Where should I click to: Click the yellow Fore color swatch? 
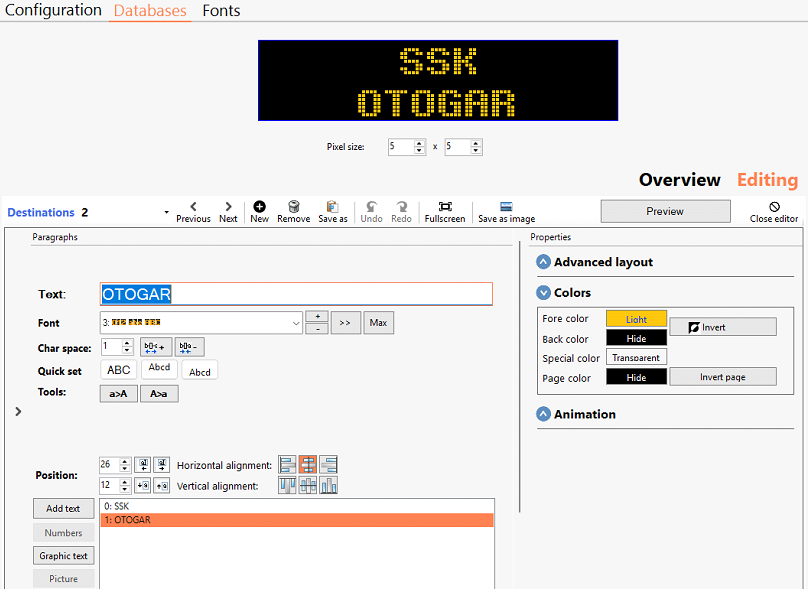[x=636, y=319]
